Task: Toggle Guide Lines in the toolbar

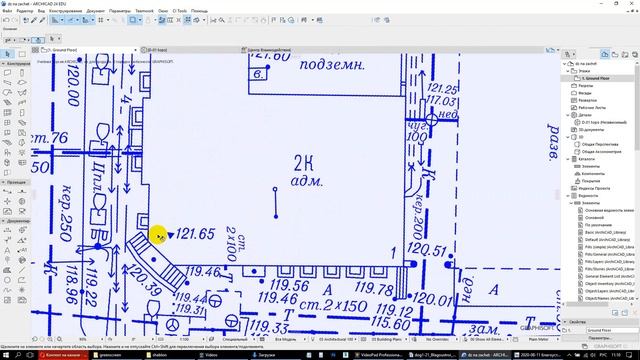Action: [55, 20]
